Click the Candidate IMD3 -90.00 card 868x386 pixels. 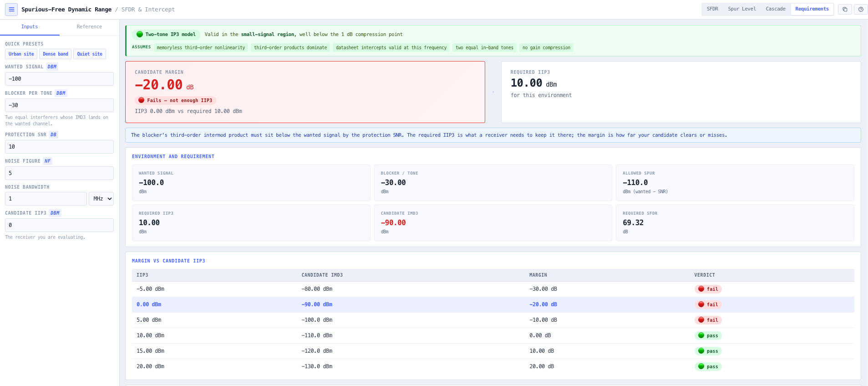tap(493, 223)
